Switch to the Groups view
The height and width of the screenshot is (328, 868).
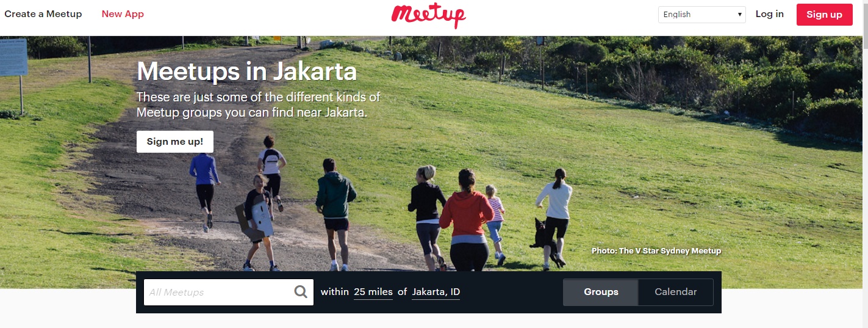(x=601, y=292)
